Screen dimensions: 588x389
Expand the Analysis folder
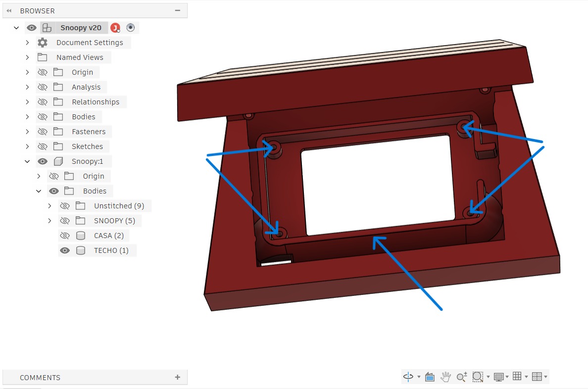[27, 87]
